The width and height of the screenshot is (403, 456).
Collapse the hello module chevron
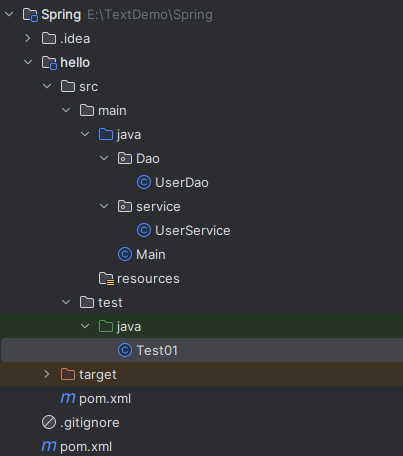pos(28,62)
